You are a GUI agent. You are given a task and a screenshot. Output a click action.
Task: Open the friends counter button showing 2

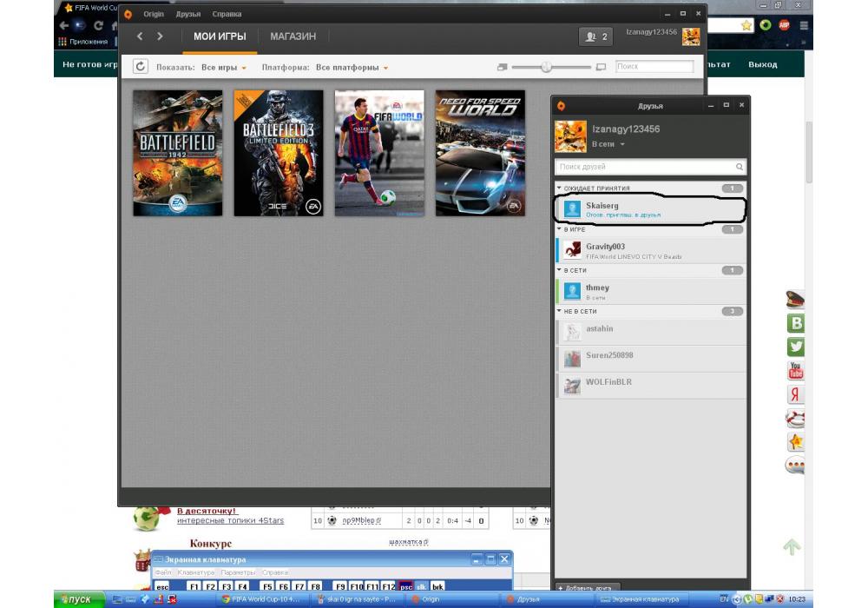coord(595,36)
